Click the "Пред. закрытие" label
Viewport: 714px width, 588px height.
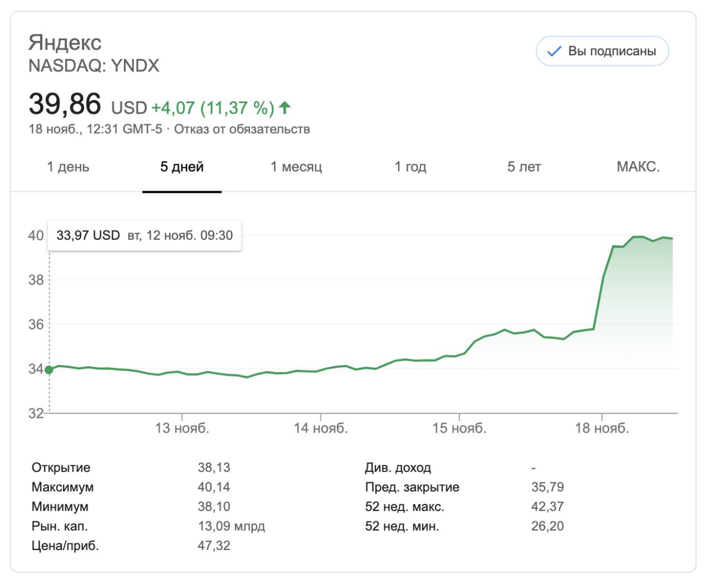click(x=412, y=487)
